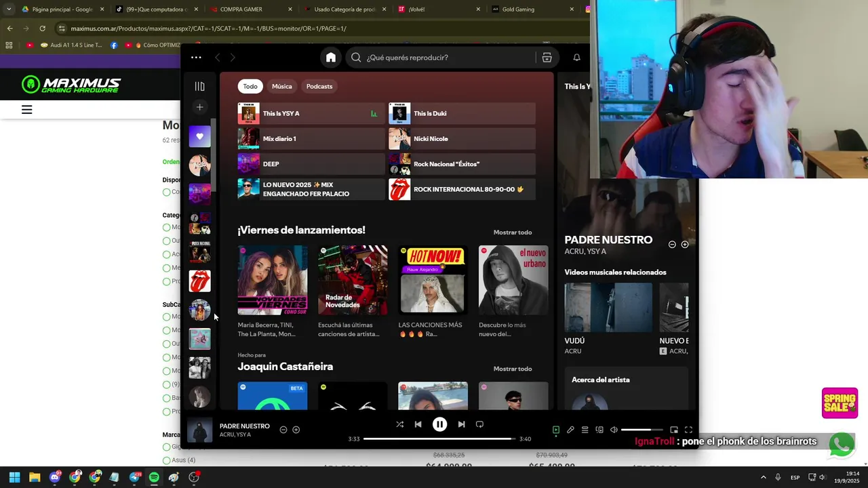Hide PADRE NUESTRO via minus icon in player bar
Screen dimensions: 868x488
coord(283,430)
